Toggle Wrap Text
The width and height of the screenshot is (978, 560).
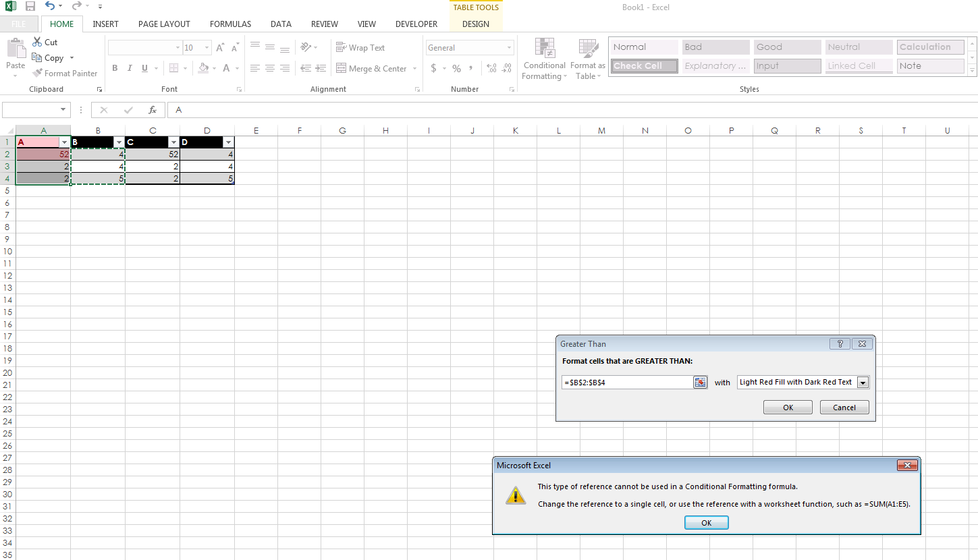(360, 47)
